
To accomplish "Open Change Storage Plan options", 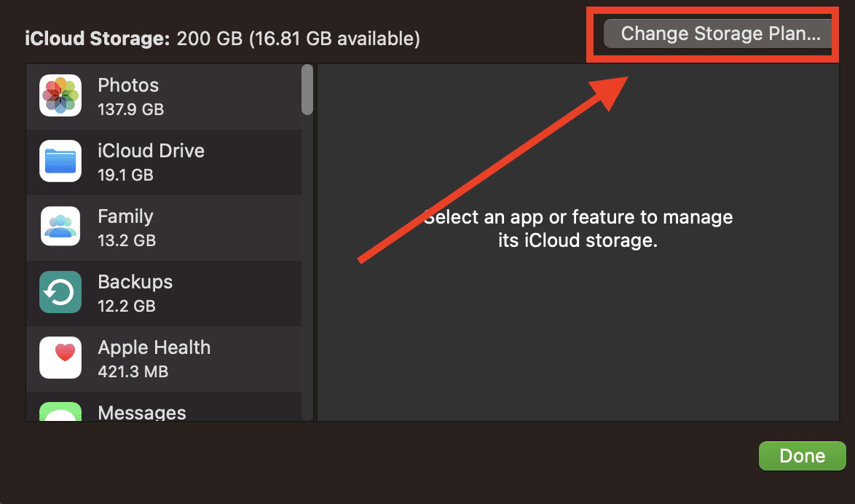I will 720,34.
